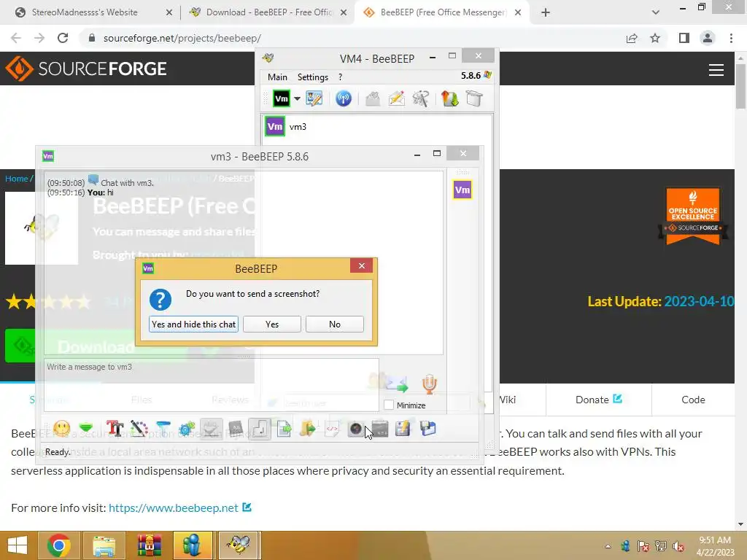Select vm3 user in BeeBEEP user list
This screenshot has height=560, width=747.
pyautogui.click(x=376, y=127)
